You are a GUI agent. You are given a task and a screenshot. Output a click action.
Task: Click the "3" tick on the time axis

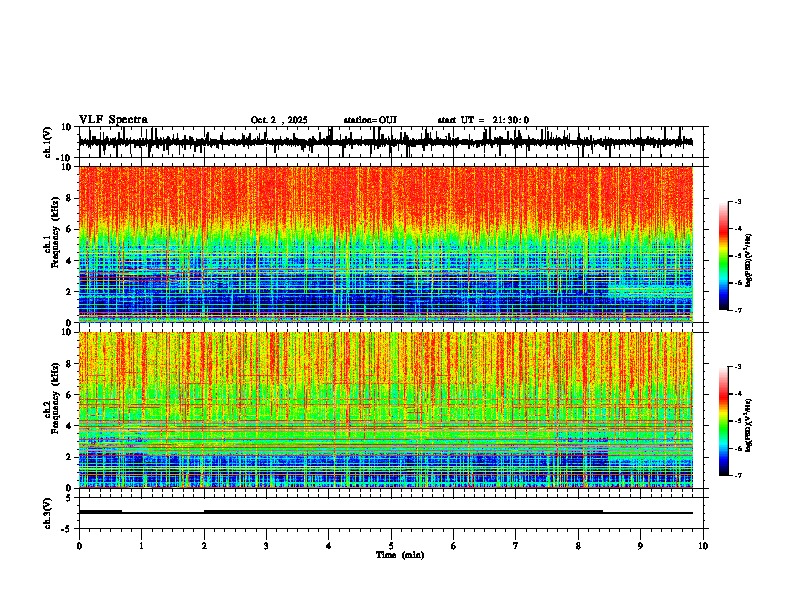click(x=266, y=546)
